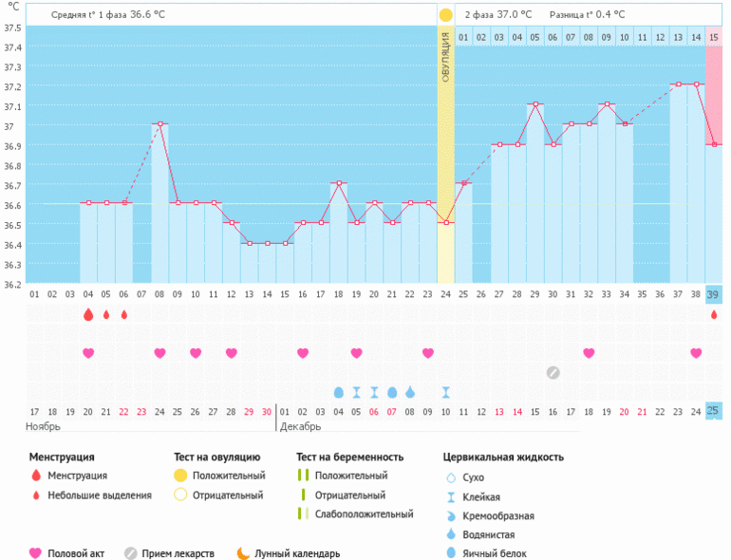Click the orange moon Lunar calendar icon
Screen dimensions: 731x560
tap(243, 553)
